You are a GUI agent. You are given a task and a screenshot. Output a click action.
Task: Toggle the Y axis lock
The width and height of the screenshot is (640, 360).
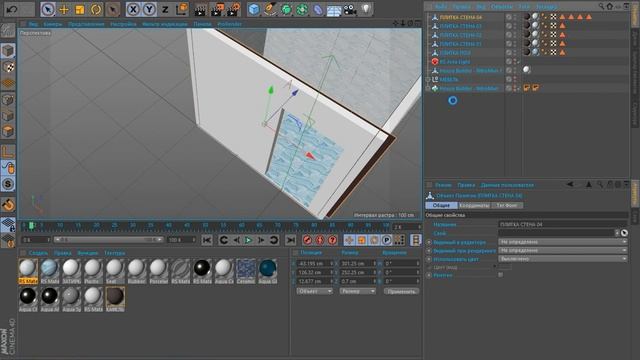pos(149,9)
